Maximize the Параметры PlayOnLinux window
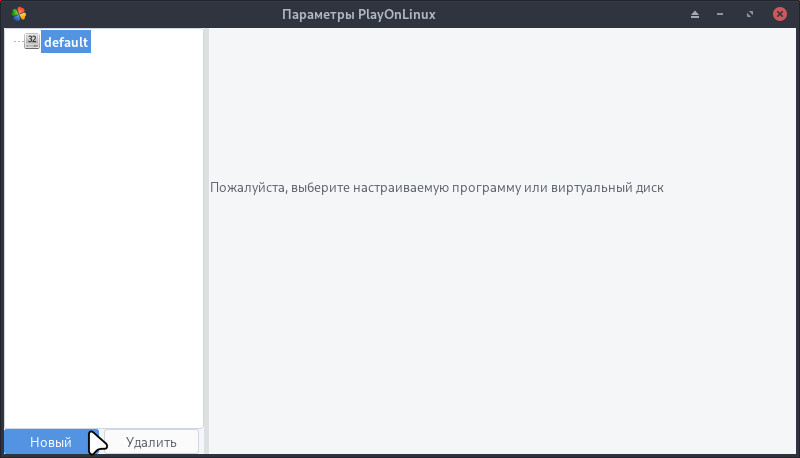This screenshot has height=458, width=800. (749, 14)
